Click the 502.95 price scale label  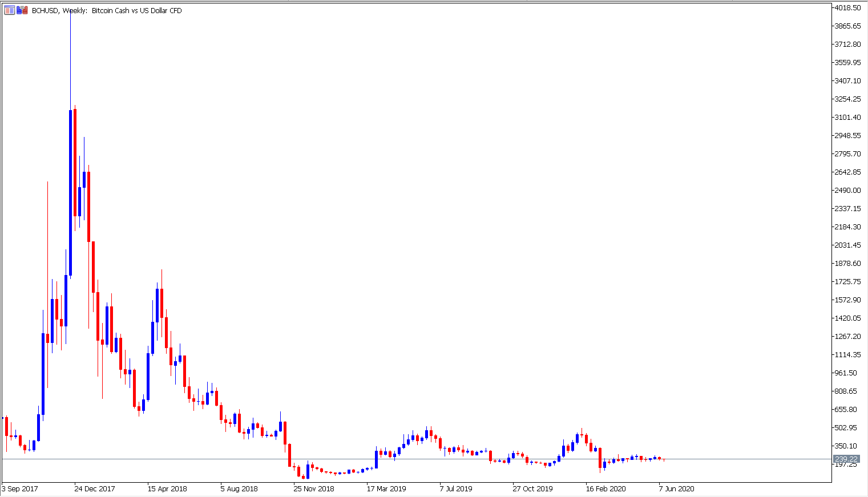847,428
